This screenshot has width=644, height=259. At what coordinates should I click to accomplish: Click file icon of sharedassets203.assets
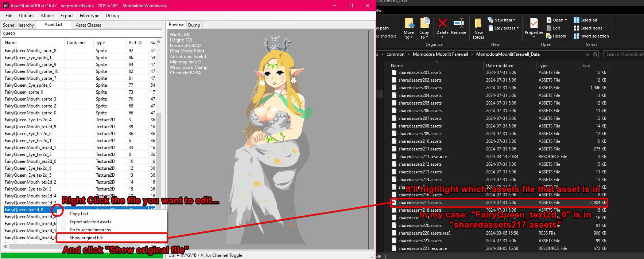[394, 88]
